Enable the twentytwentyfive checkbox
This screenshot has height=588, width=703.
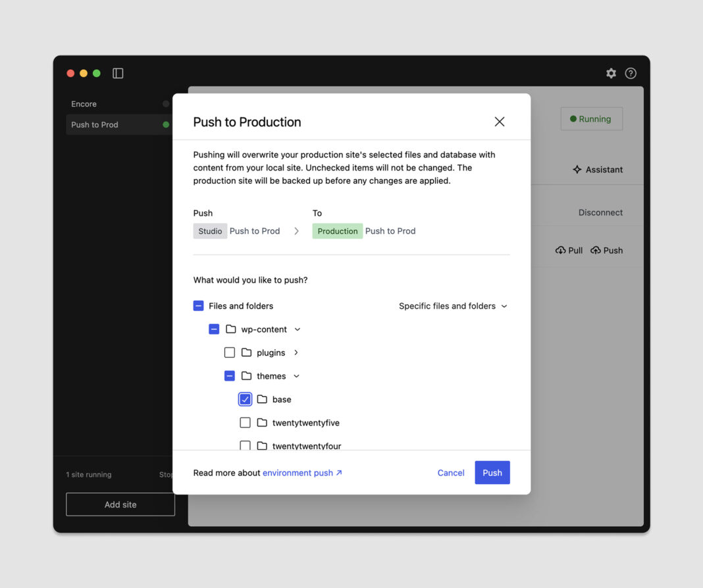pos(245,422)
